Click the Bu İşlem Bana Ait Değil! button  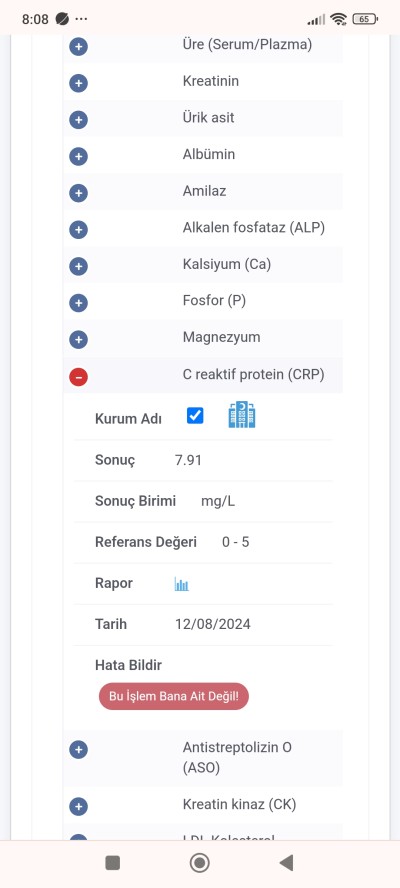click(174, 697)
